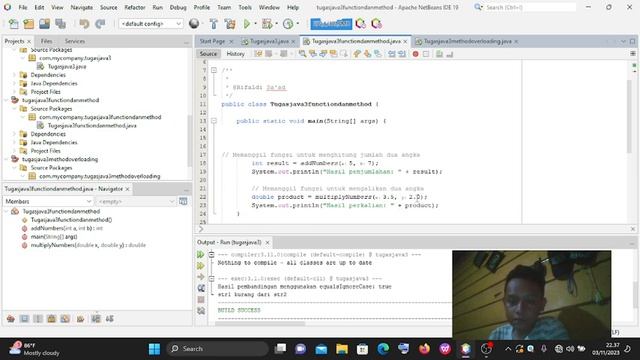Open Firefox from the taskbar
Viewport: 640px width, 360px height.
coord(424,349)
